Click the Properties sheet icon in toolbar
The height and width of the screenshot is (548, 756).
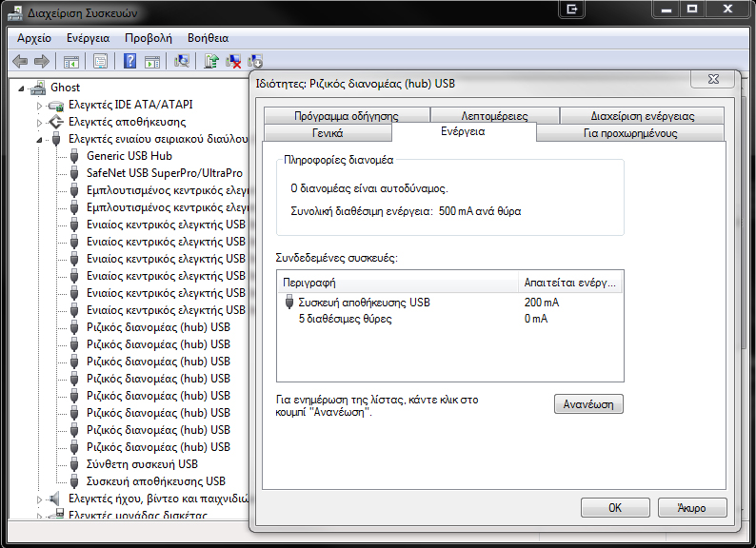tap(100, 62)
